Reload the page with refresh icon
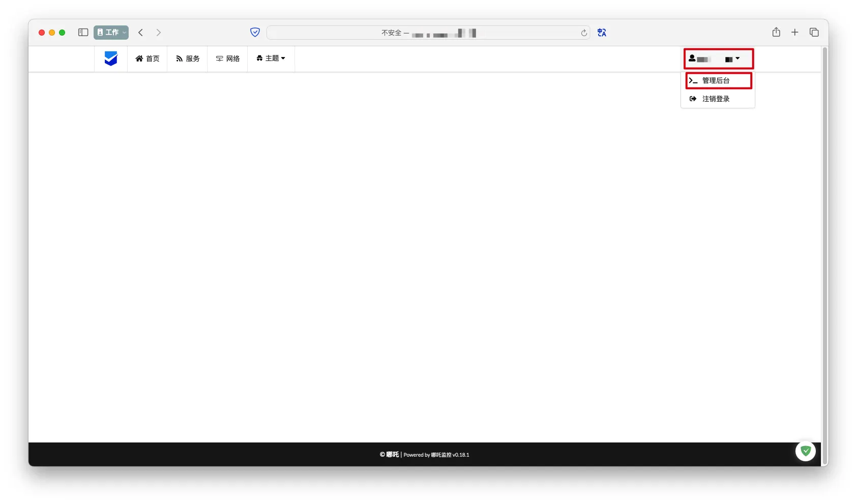This screenshot has width=857, height=504. tap(584, 33)
